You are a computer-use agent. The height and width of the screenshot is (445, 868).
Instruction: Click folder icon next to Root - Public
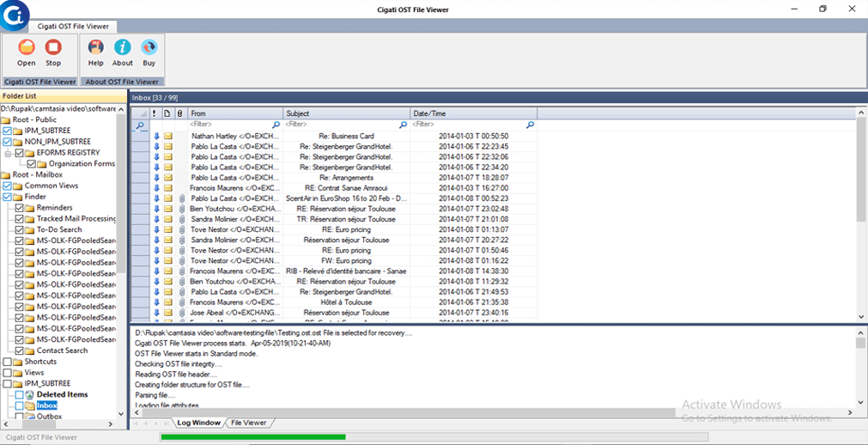pos(5,119)
